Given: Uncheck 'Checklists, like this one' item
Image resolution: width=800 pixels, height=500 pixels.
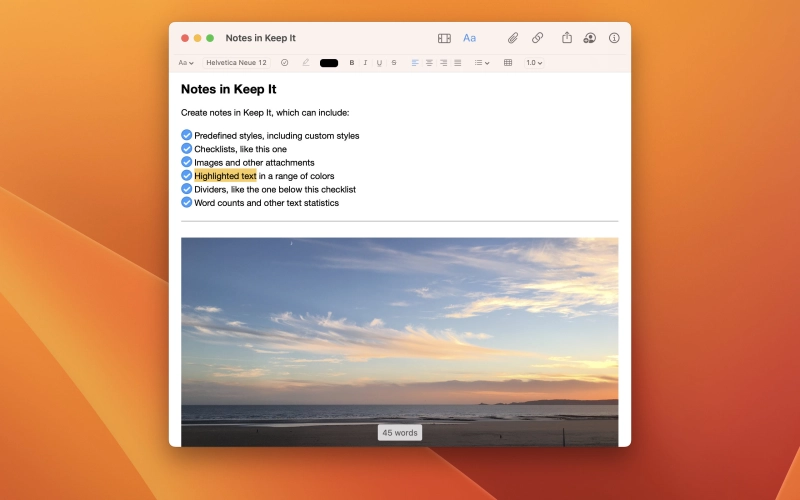Looking at the screenshot, I should pyautogui.click(x=186, y=148).
